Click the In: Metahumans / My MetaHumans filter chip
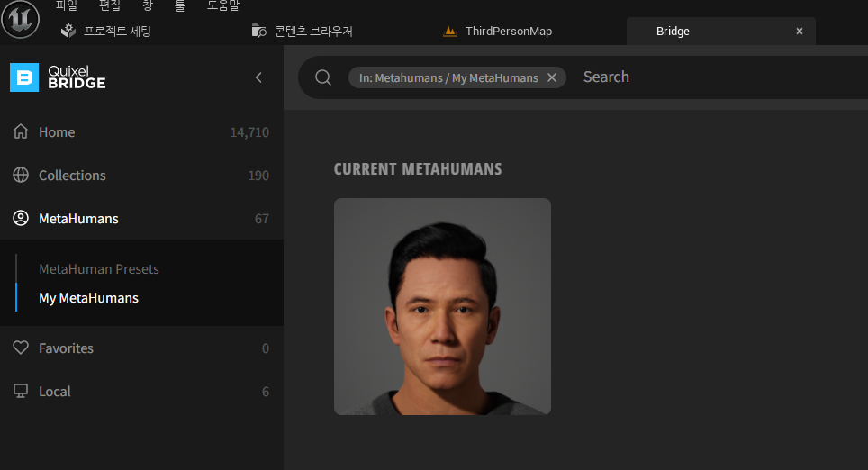This screenshot has width=868, height=470. tap(457, 78)
